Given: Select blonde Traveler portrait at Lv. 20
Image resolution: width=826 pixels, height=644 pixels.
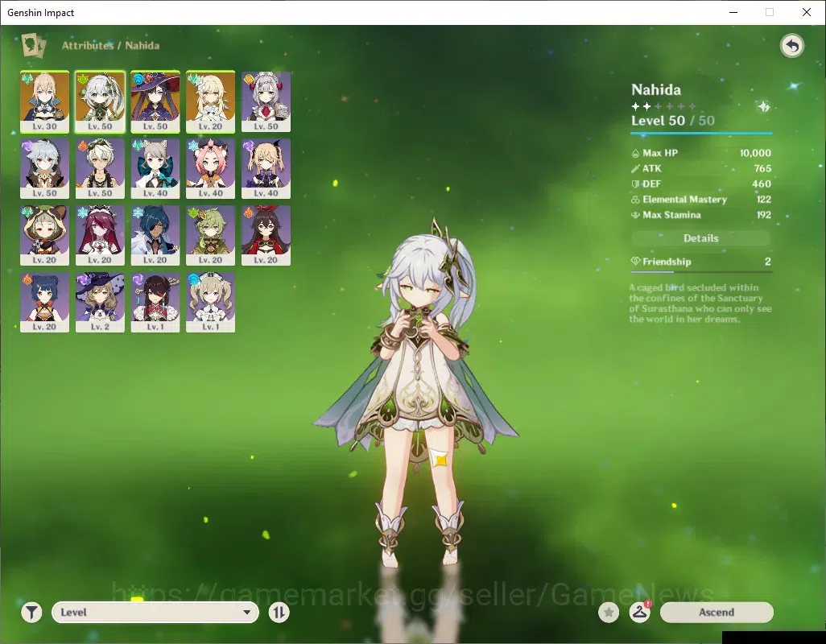Looking at the screenshot, I should (x=211, y=101).
